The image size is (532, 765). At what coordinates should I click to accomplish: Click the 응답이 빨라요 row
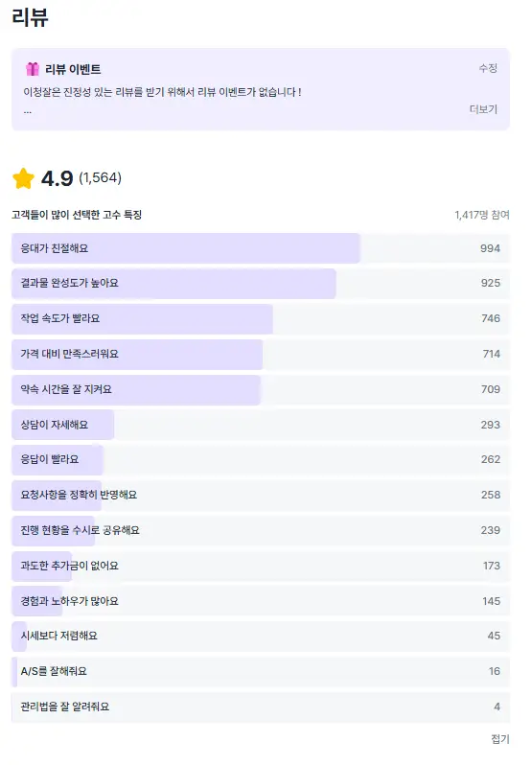coord(261,460)
